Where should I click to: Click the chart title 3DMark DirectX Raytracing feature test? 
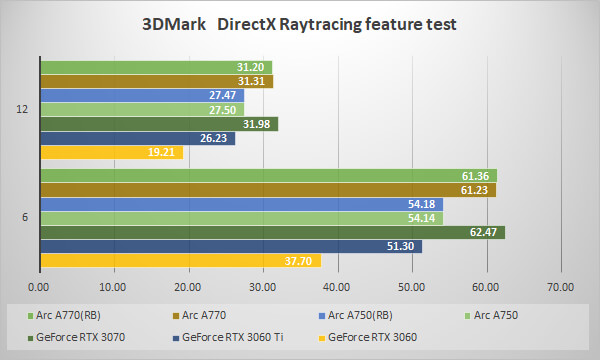[299, 24]
